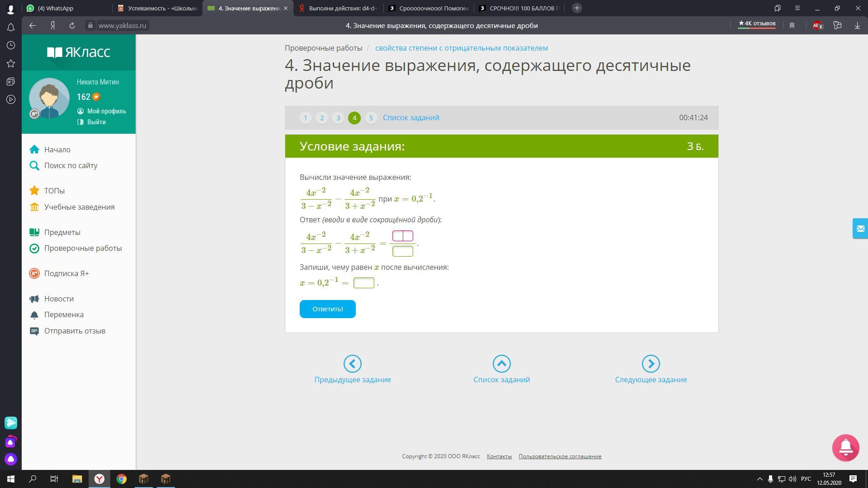Click the task list up-arrow icon

pos(501,364)
